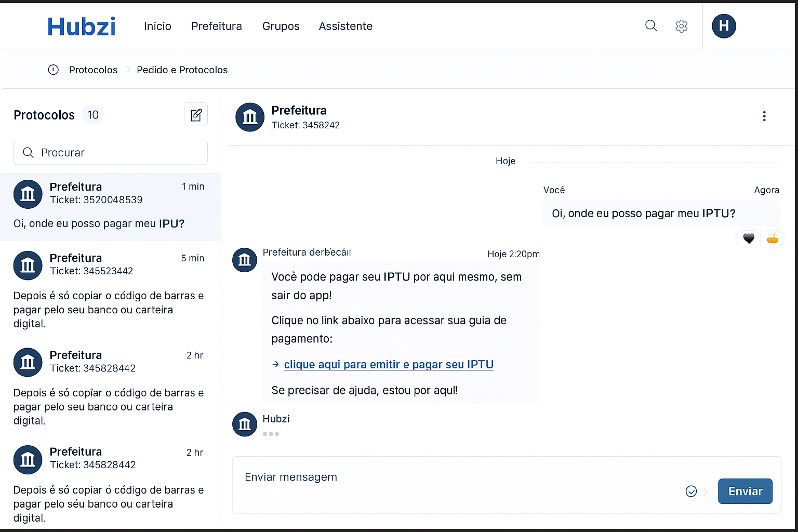Screen dimensions: 798x532
Task: Switch to the Grupos section
Action: 281,26
